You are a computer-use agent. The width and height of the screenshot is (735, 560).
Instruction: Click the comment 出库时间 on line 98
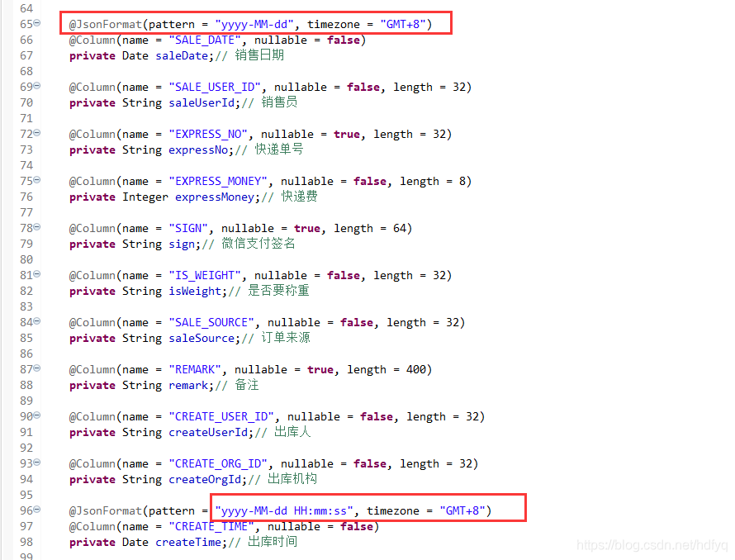pyautogui.click(x=273, y=542)
